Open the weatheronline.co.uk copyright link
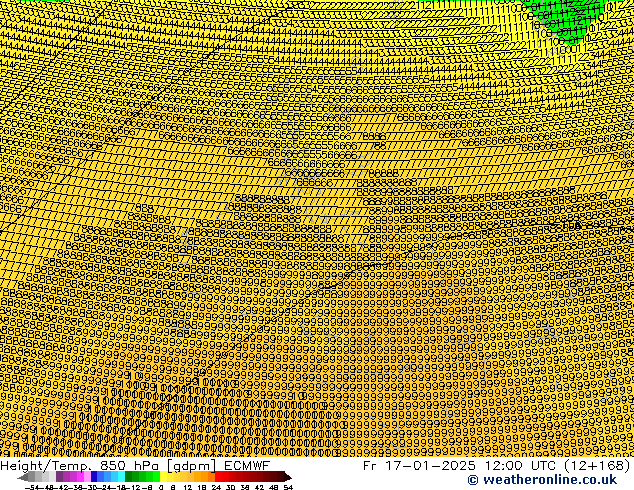This screenshot has width=634, height=490. tap(542, 480)
